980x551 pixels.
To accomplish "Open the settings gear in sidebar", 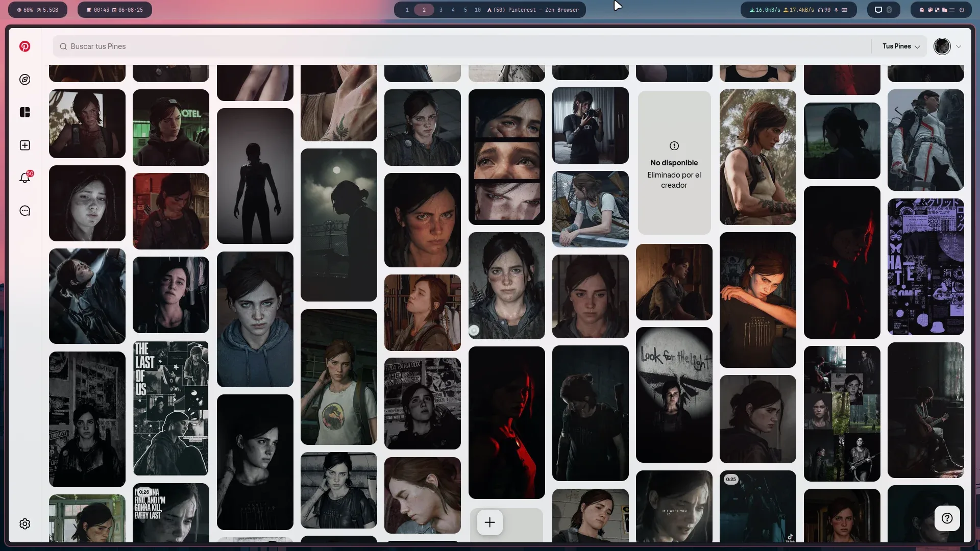I will click(x=24, y=524).
